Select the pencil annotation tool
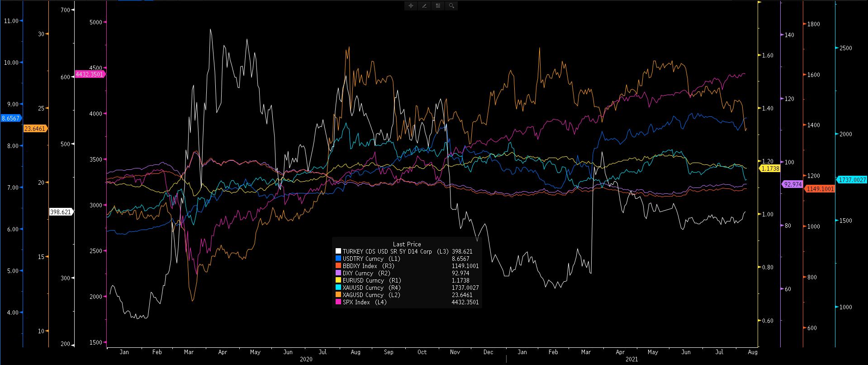The width and height of the screenshot is (868, 365). pyautogui.click(x=424, y=6)
